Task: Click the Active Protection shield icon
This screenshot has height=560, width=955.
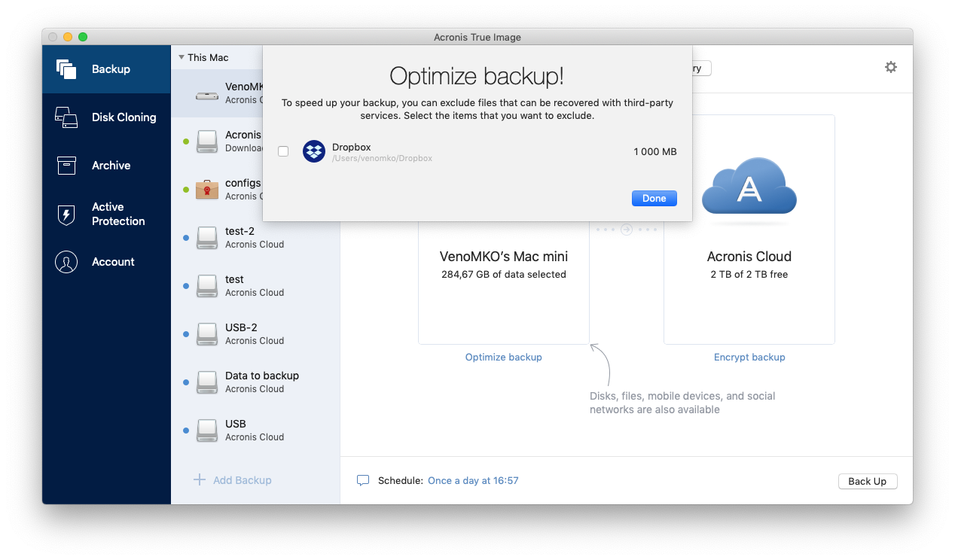Action: pyautogui.click(x=66, y=215)
